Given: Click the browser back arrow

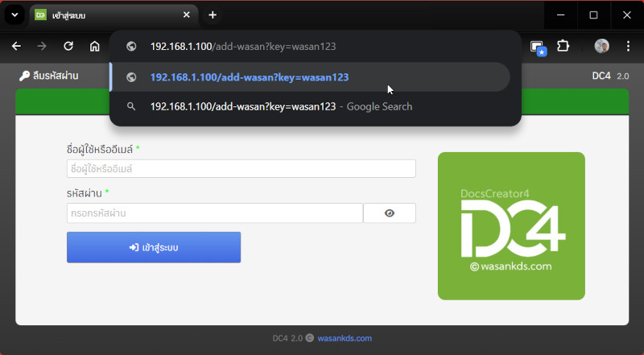Looking at the screenshot, I should coord(16,46).
